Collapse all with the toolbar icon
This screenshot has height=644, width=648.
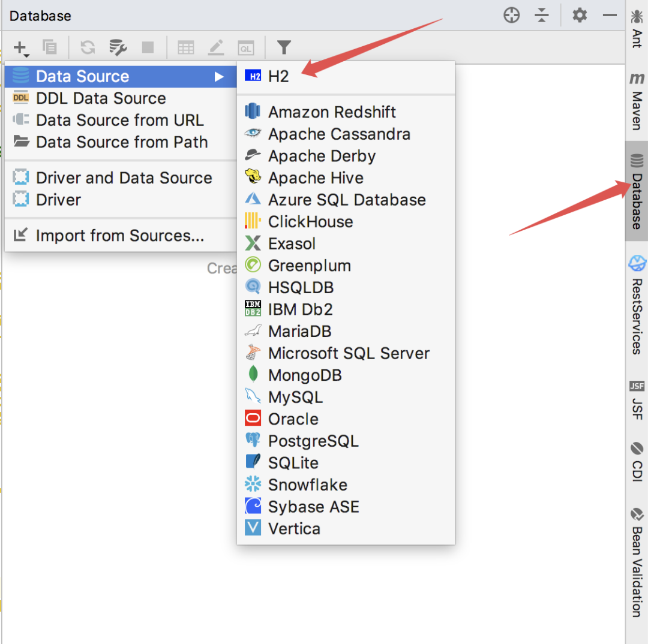[541, 15]
